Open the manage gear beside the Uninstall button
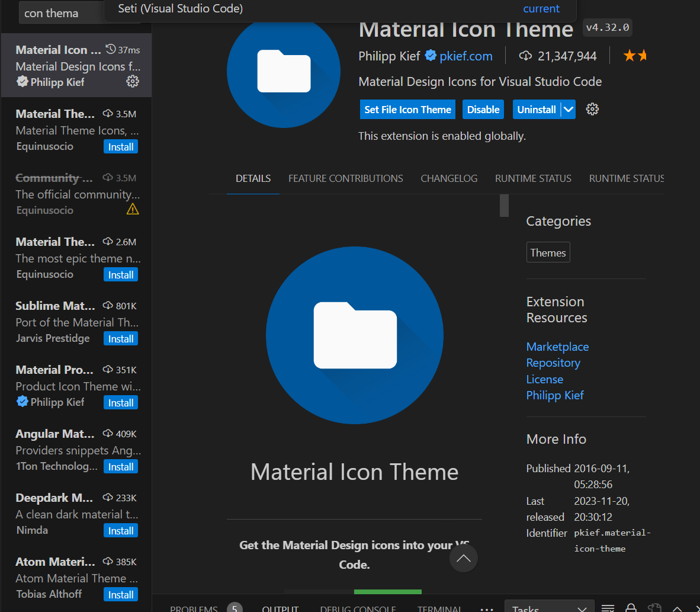 [x=592, y=109]
